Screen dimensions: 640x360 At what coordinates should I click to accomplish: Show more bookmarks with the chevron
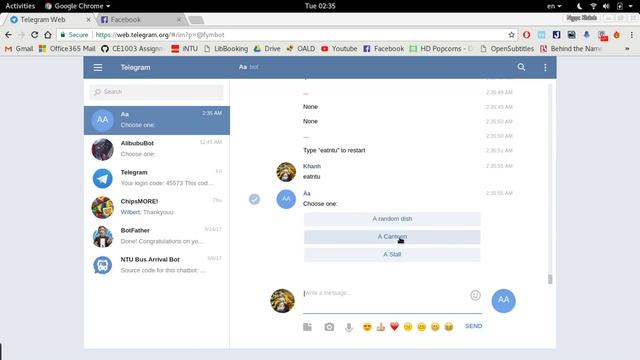pos(627,49)
